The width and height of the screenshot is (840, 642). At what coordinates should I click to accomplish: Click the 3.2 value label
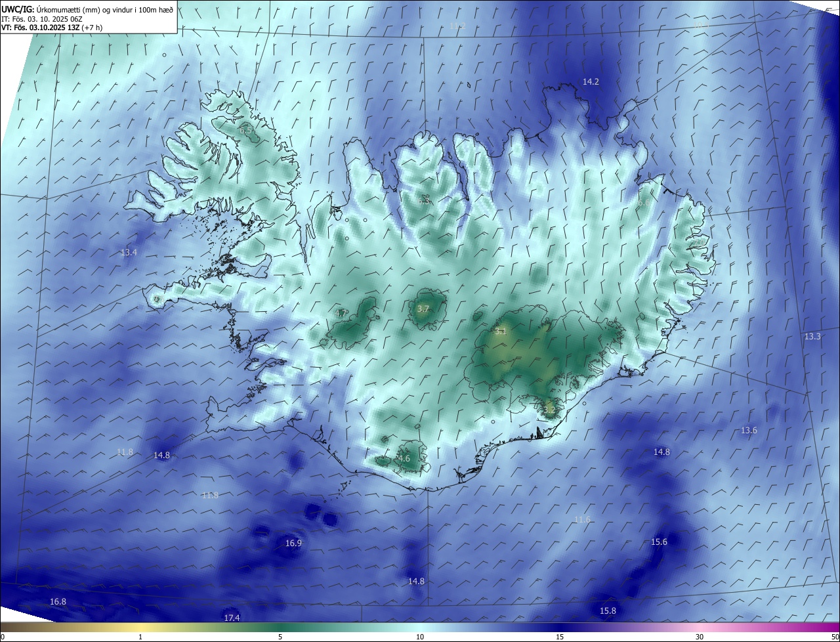click(x=549, y=410)
